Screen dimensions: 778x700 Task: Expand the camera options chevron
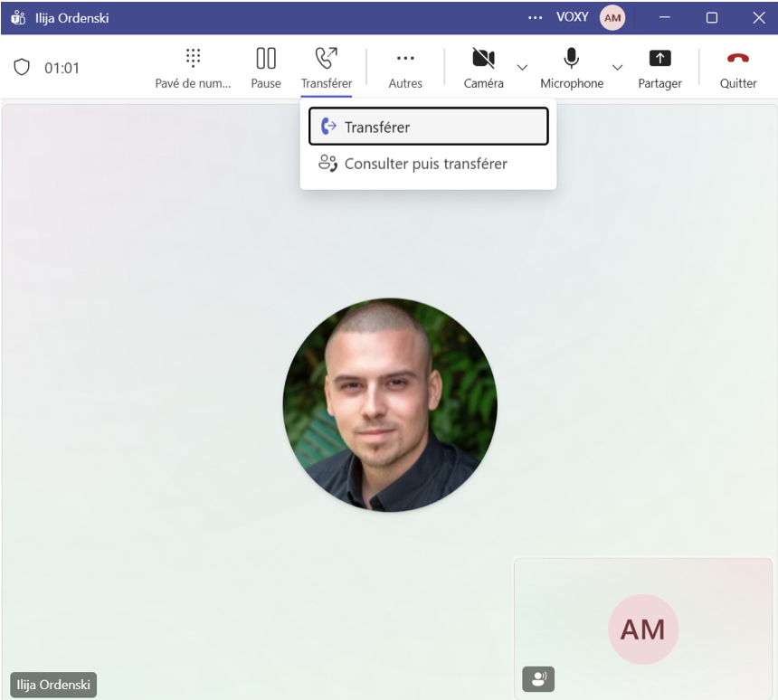pyautogui.click(x=522, y=68)
